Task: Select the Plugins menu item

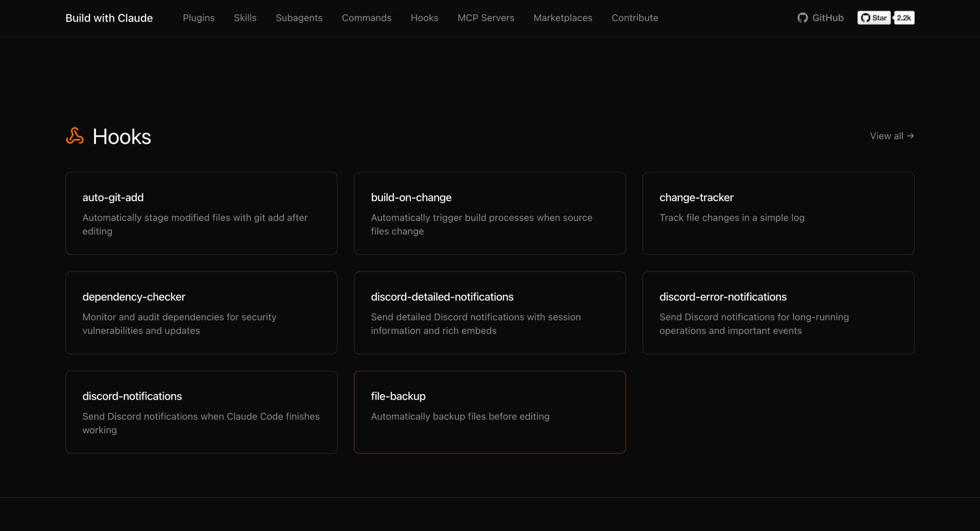Action: 198,18
